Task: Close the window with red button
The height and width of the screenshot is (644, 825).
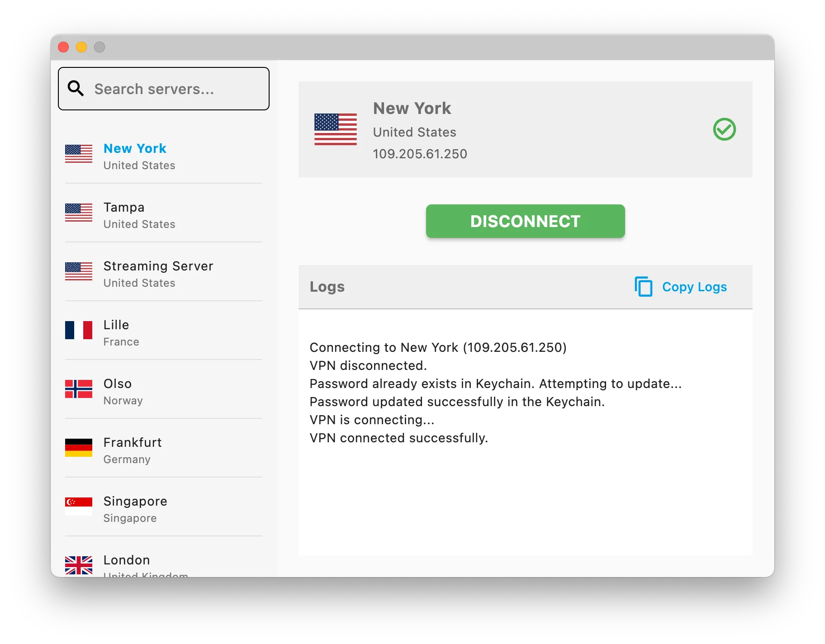Action: [63, 47]
